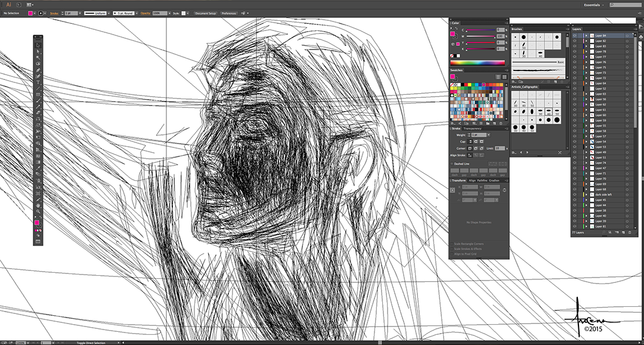Select the Pencil tool
The image size is (644, 345).
pyautogui.click(x=38, y=107)
